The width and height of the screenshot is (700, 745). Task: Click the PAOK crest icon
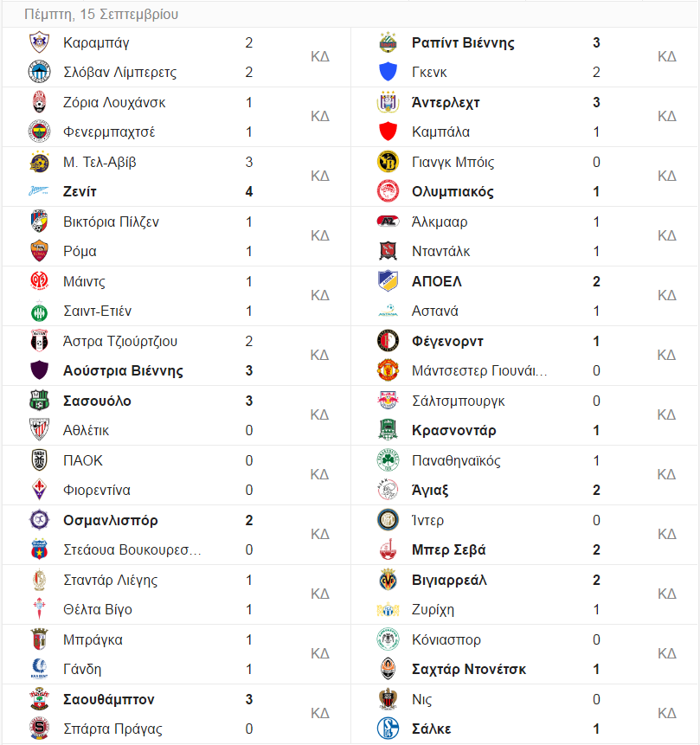click(x=40, y=460)
